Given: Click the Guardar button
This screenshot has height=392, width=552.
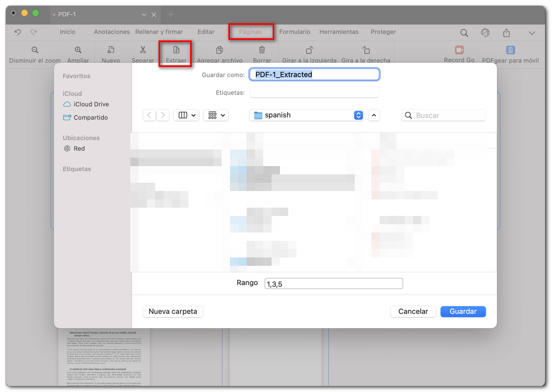Looking at the screenshot, I should click(x=463, y=311).
